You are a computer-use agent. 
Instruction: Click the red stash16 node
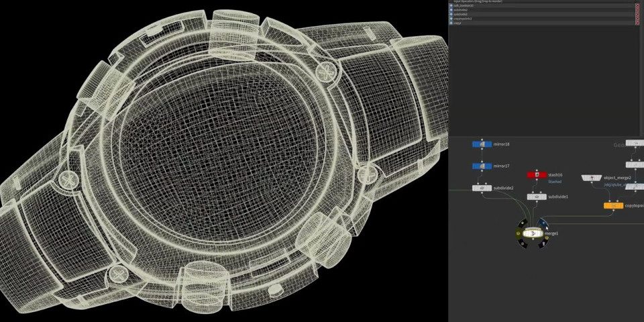pyautogui.click(x=536, y=175)
